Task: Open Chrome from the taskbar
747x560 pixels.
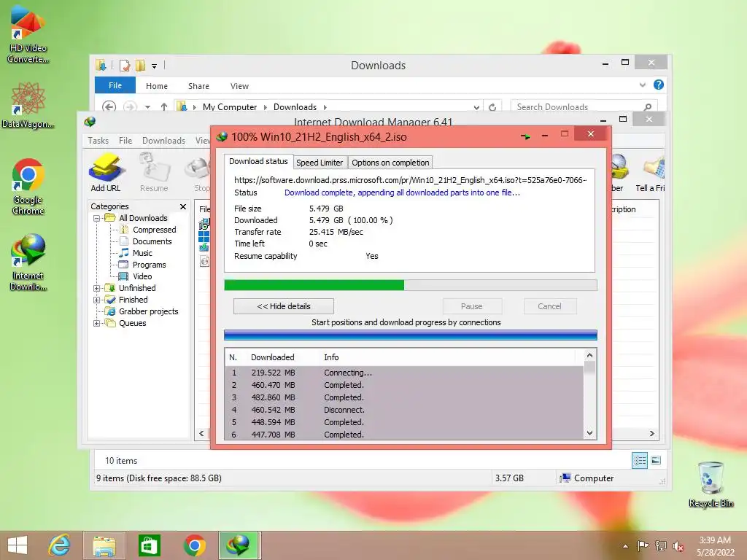Action: pyautogui.click(x=194, y=545)
